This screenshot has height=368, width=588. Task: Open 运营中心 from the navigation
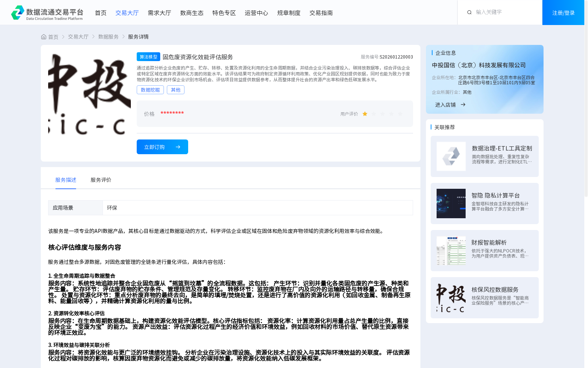pos(257,13)
